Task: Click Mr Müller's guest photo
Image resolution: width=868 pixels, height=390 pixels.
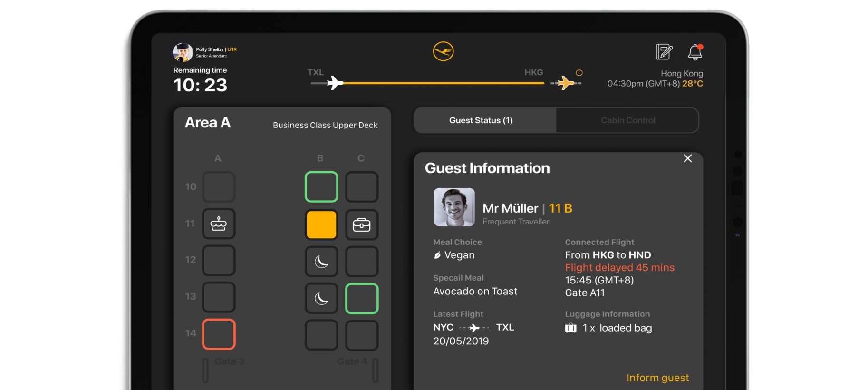Action: [454, 207]
